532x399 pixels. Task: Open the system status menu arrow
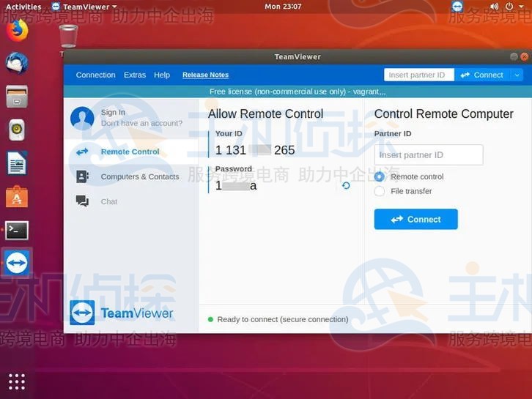522,7
